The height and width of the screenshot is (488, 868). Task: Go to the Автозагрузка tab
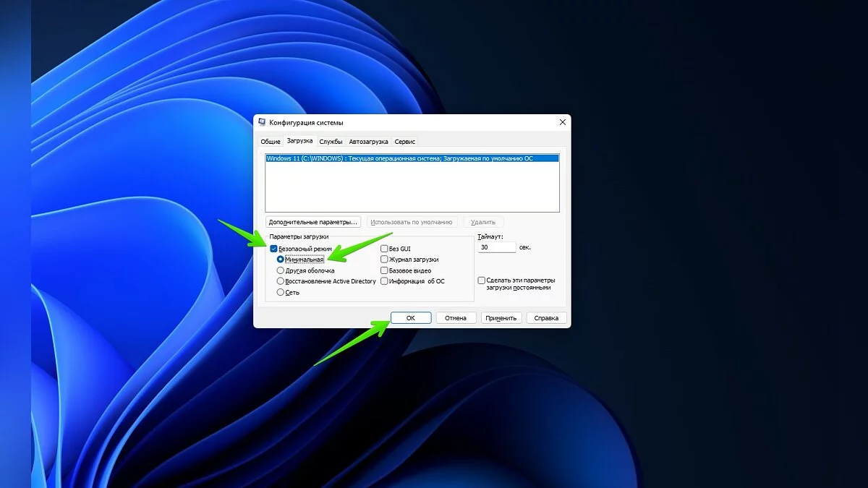pyautogui.click(x=368, y=142)
